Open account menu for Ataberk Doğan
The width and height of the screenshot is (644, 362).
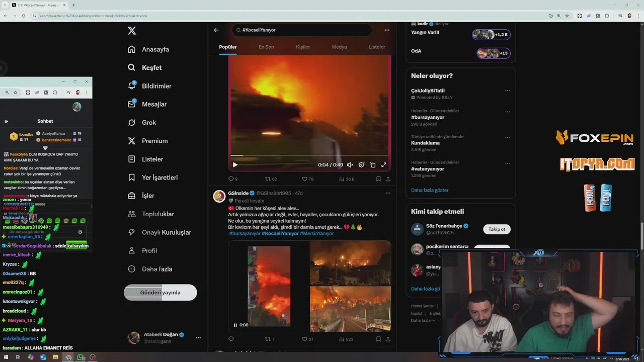[164, 337]
